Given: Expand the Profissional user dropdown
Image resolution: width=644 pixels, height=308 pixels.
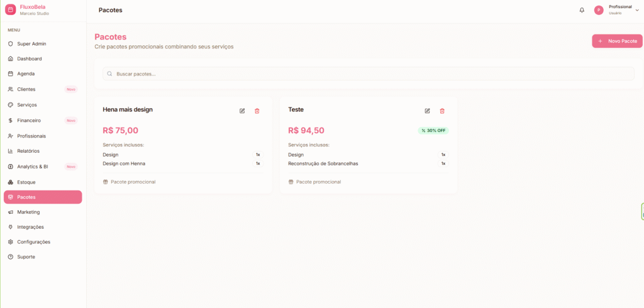Looking at the screenshot, I should [636, 10].
